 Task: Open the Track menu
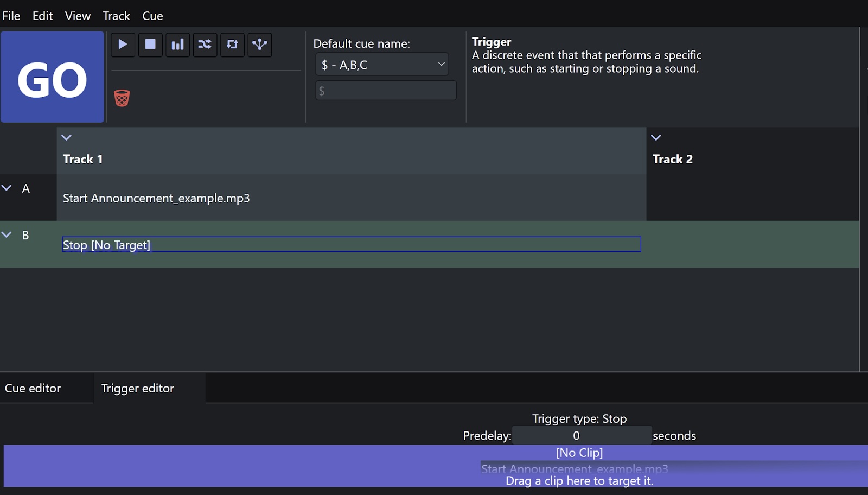[x=116, y=16]
